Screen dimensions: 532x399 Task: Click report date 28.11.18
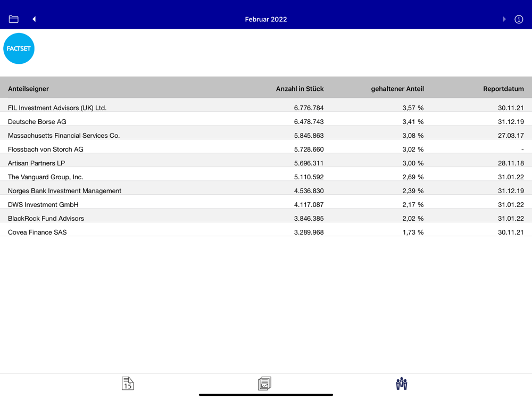pyautogui.click(x=511, y=163)
